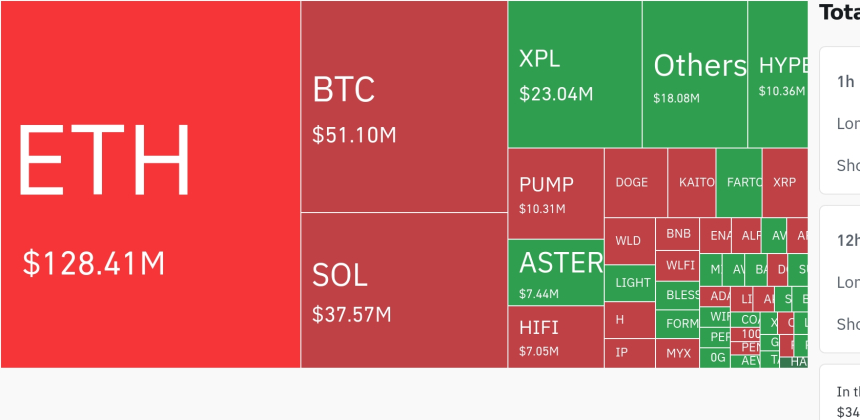Open the WLD tile
The height and width of the screenshot is (420, 860).
(629, 241)
